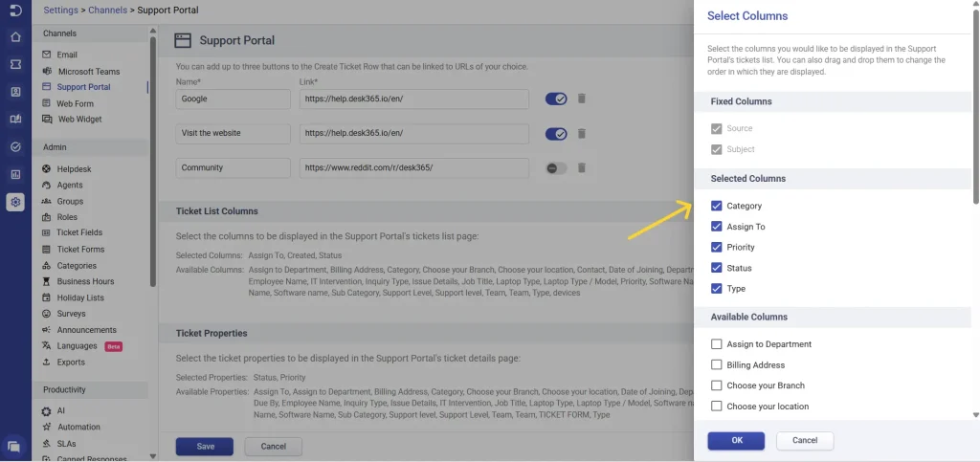This screenshot has height=462, width=980.
Task: Click the Automation star icon
Action: coord(46,427)
